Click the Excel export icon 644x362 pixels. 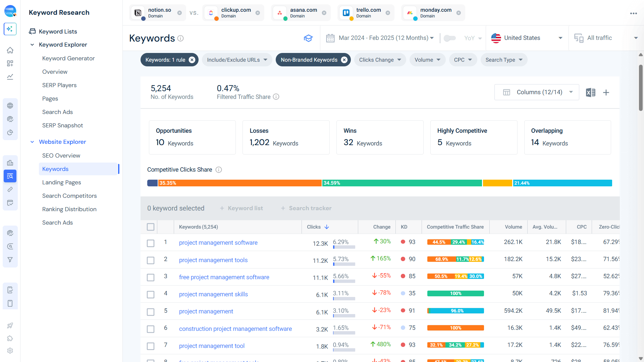click(x=591, y=92)
